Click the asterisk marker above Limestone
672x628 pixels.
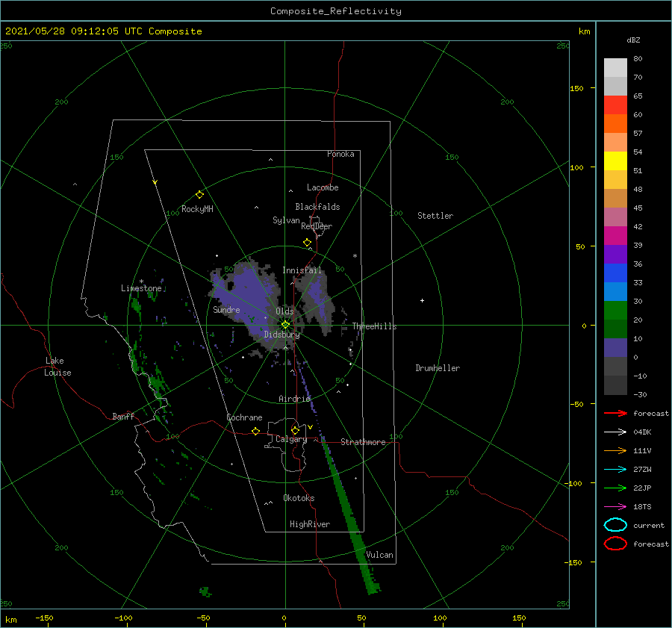point(141,282)
